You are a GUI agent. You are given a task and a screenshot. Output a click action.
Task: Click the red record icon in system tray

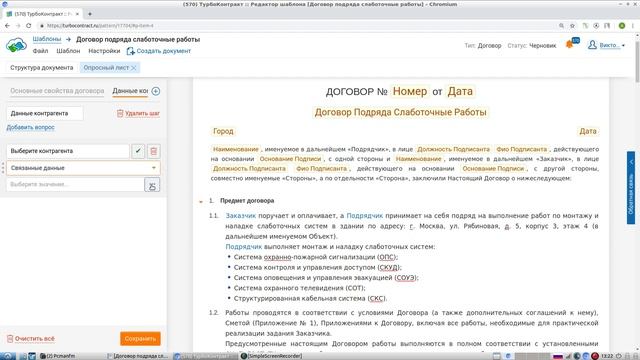click(x=595, y=356)
